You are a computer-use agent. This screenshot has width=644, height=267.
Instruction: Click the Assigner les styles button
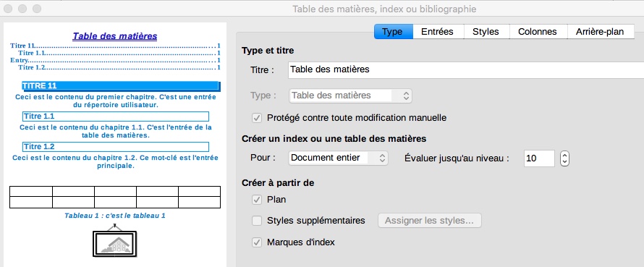[x=430, y=221]
